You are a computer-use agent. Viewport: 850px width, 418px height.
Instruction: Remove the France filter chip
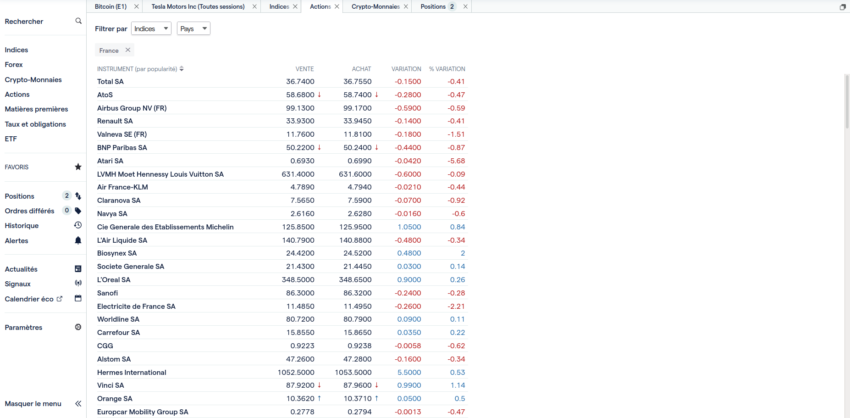coord(127,50)
